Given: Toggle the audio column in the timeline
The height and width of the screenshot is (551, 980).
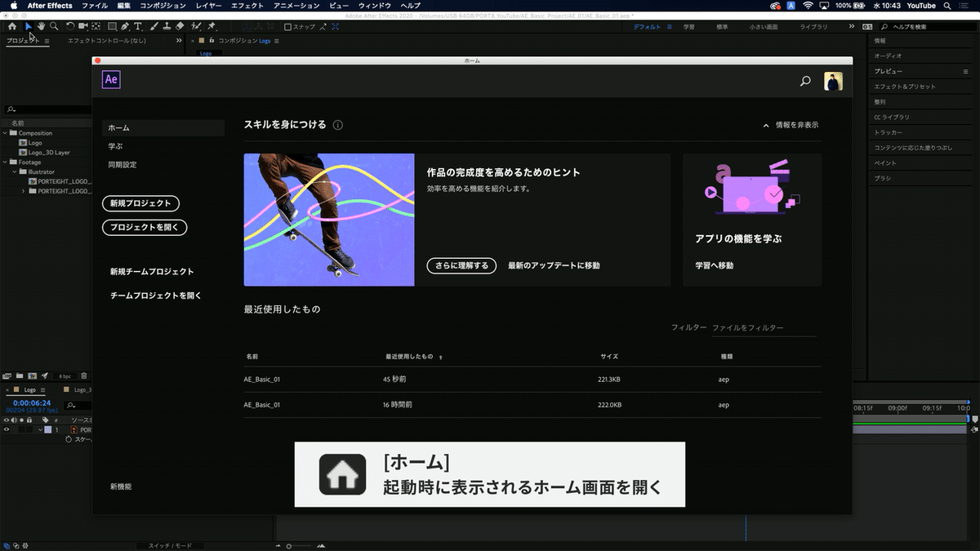Looking at the screenshot, I should [14, 420].
